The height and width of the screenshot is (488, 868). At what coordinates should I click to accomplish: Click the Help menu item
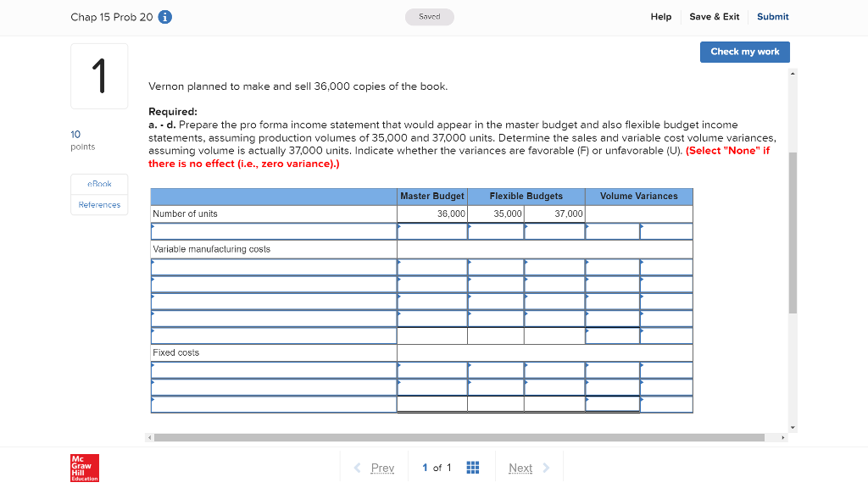661,16
